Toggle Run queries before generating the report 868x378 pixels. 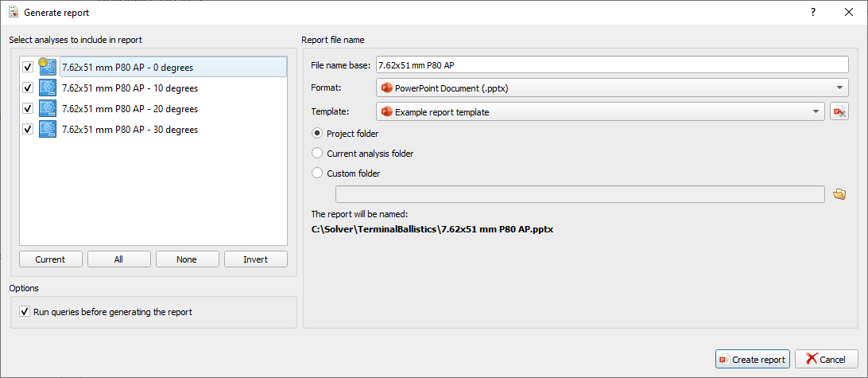click(25, 312)
